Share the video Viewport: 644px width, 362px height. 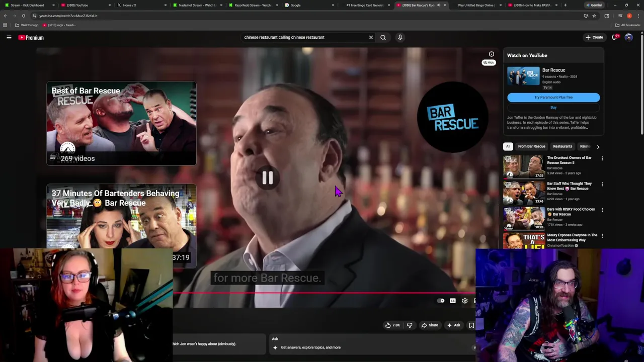[430, 325]
